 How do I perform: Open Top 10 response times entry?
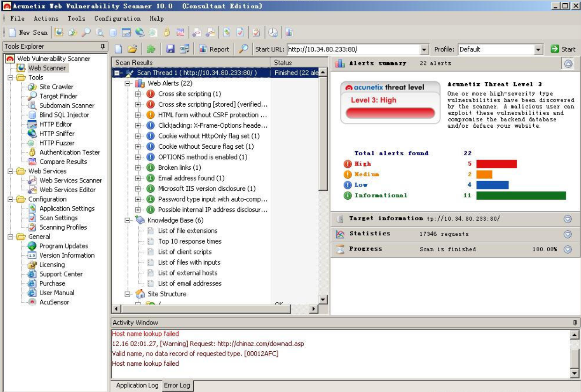(190, 241)
